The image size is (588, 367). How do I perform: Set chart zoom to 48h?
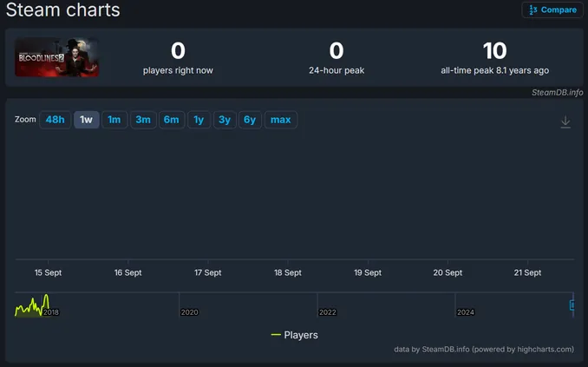tap(56, 120)
